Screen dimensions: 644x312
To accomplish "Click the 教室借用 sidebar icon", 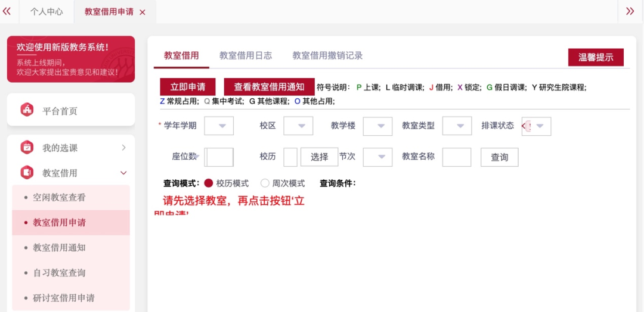I will (27, 173).
